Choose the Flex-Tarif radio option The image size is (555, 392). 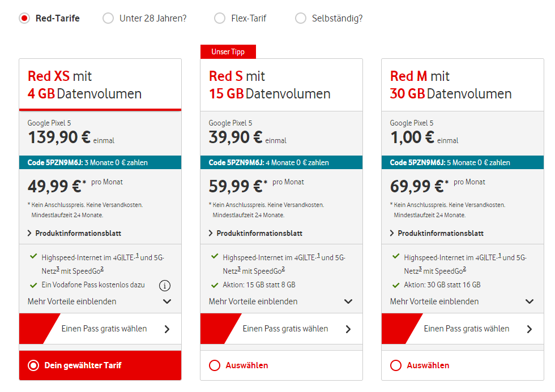220,18
